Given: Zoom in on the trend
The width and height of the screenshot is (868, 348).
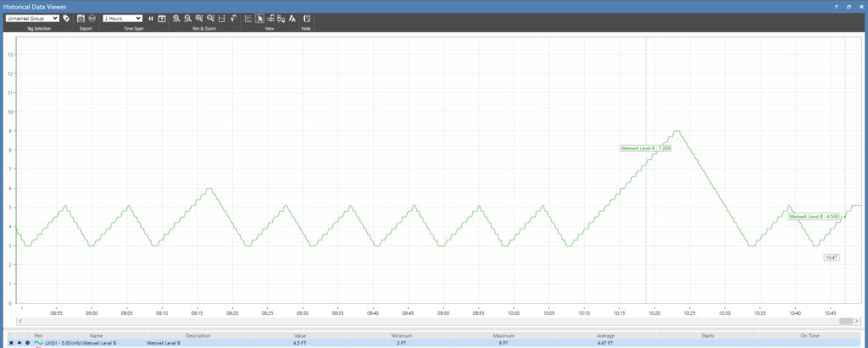Looking at the screenshot, I should [176, 19].
